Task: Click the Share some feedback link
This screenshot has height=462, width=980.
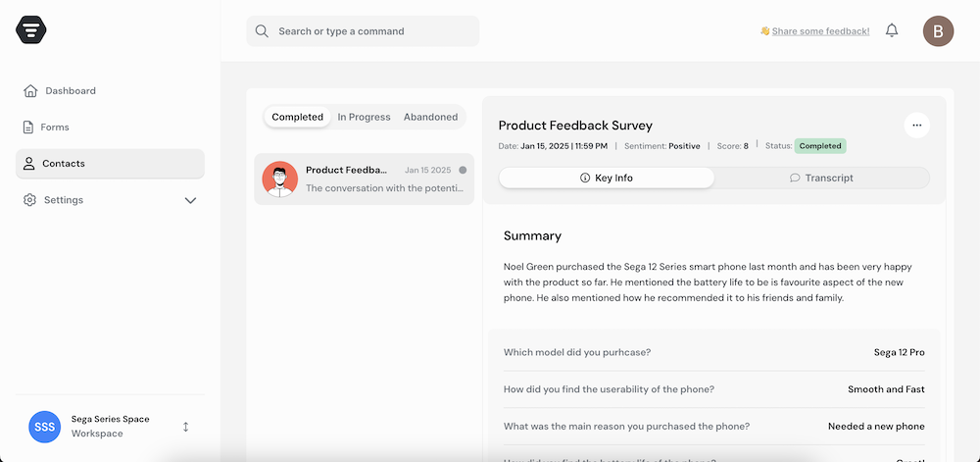Action: [820, 31]
